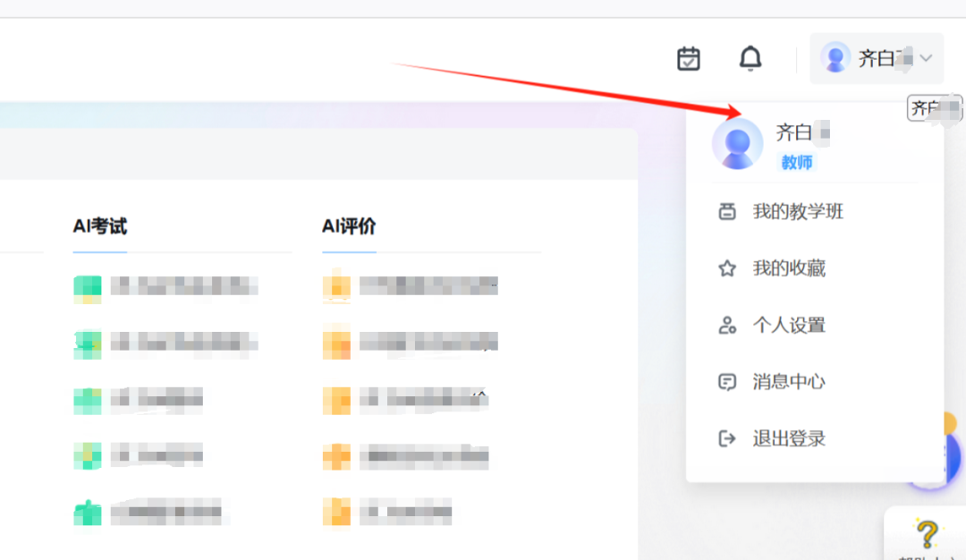
Task: Click the exit icon beside 退出登录
Action: (x=727, y=438)
